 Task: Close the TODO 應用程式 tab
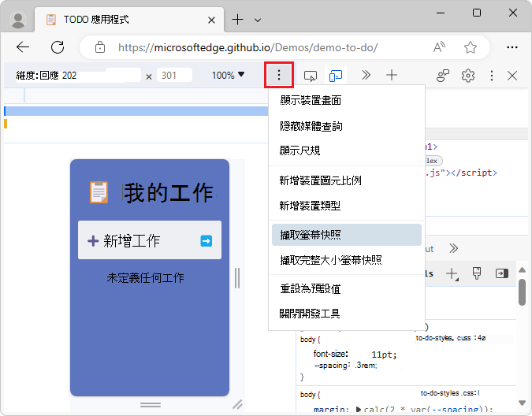211,20
